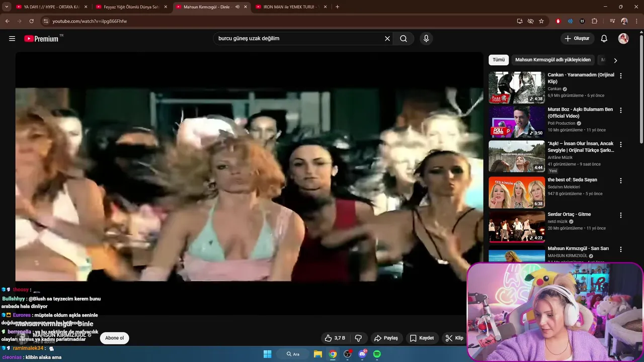Image resolution: width=644 pixels, height=362 pixels.
Task: Click the Paylaş share button
Action: click(386, 338)
